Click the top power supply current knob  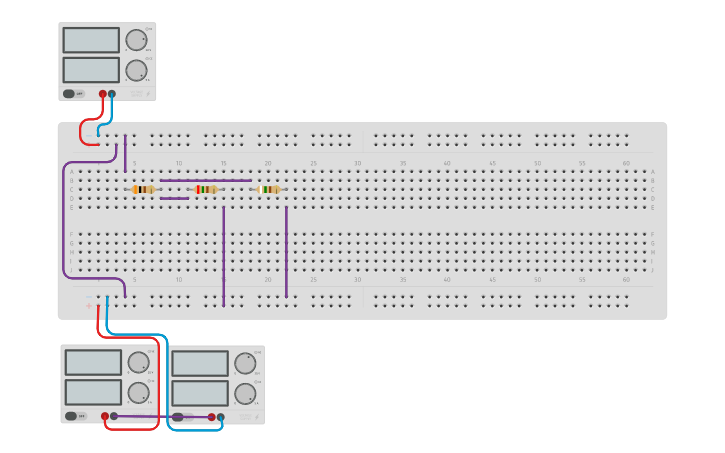pos(136,70)
